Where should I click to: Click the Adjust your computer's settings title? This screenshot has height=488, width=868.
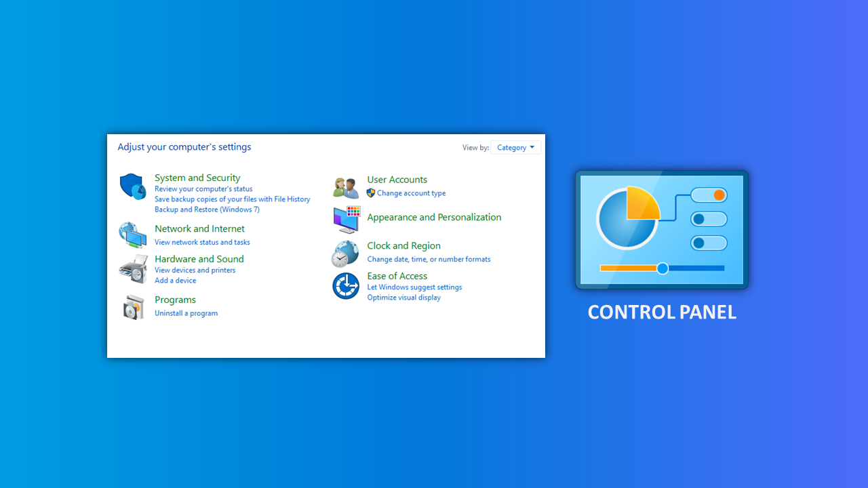point(184,147)
